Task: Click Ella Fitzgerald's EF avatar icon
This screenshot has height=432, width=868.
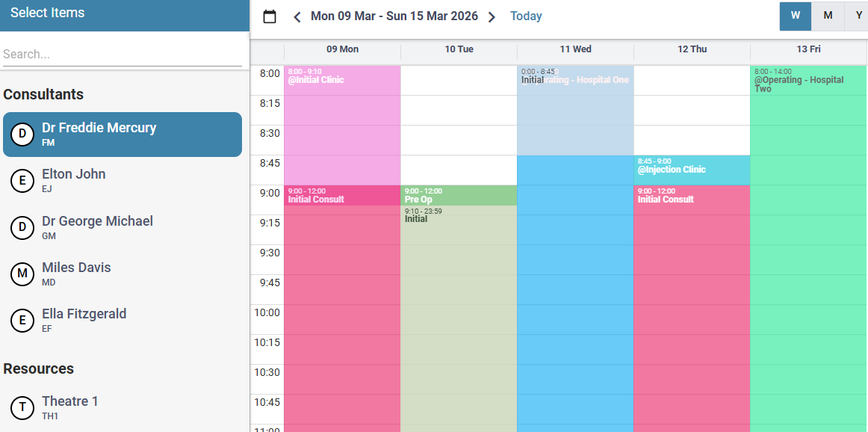Action: coord(22,321)
